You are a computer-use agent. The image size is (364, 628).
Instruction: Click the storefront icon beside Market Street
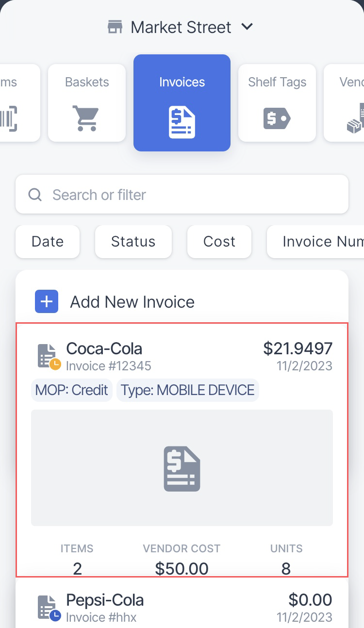(115, 27)
